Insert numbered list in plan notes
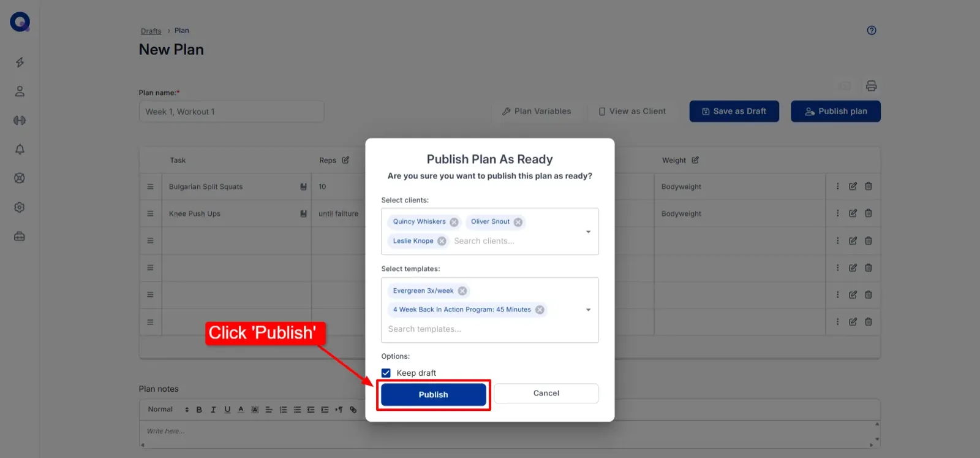The width and height of the screenshot is (980, 458). pyautogui.click(x=283, y=410)
